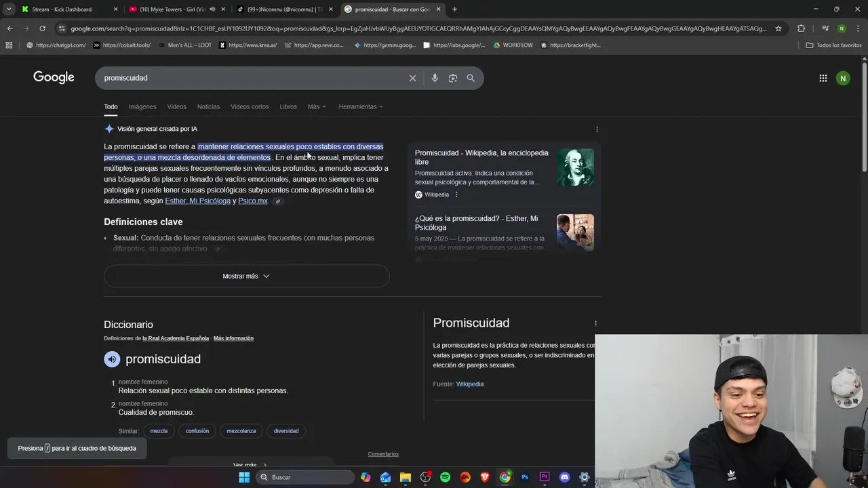Viewport: 868px width, 488px height.
Task: Click the Google logo
Action: pyautogui.click(x=54, y=77)
